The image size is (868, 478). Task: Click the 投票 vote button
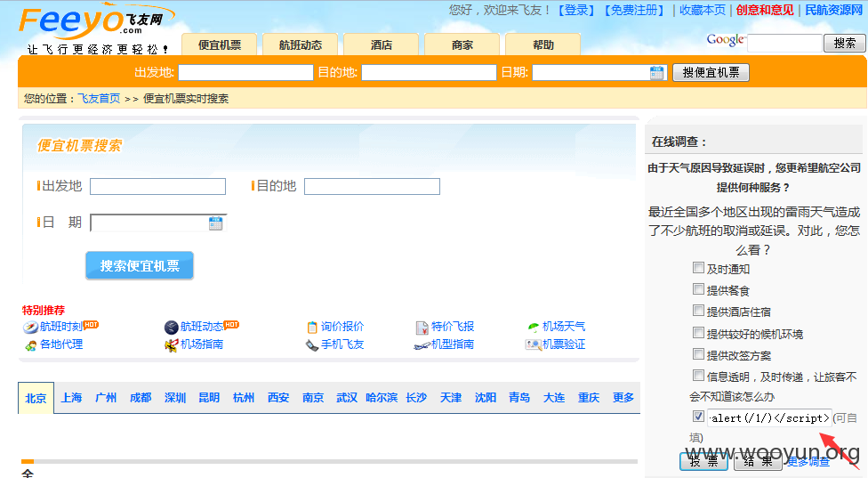tap(703, 461)
